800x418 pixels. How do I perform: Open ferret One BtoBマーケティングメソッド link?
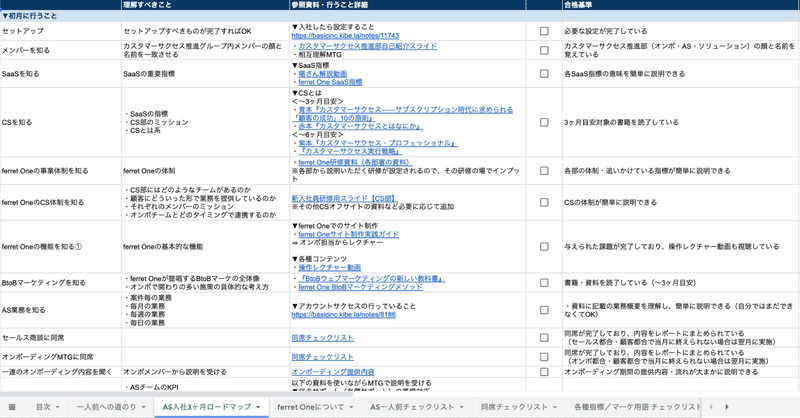(x=360, y=287)
